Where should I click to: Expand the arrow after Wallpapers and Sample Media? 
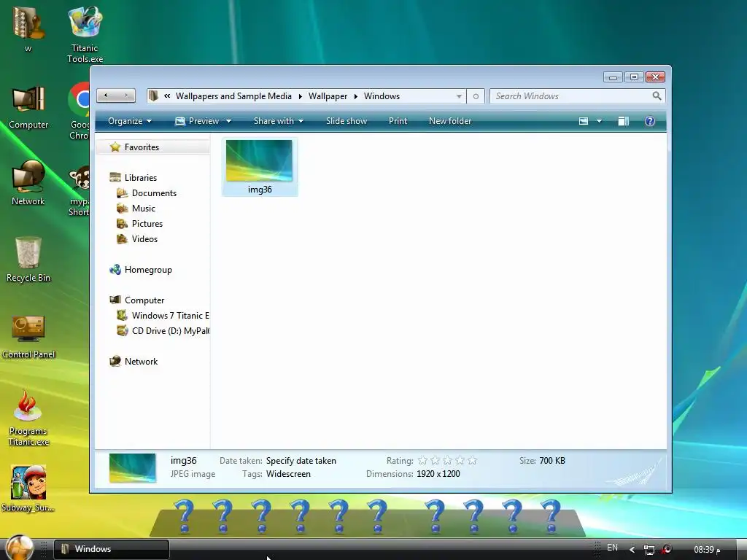coord(300,96)
